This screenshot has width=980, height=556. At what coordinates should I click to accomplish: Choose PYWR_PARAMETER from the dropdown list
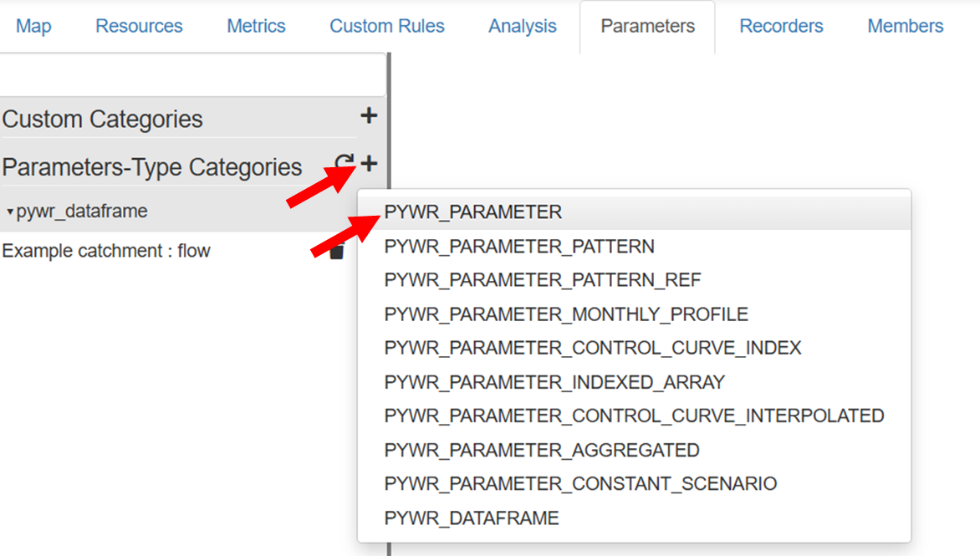point(473,212)
